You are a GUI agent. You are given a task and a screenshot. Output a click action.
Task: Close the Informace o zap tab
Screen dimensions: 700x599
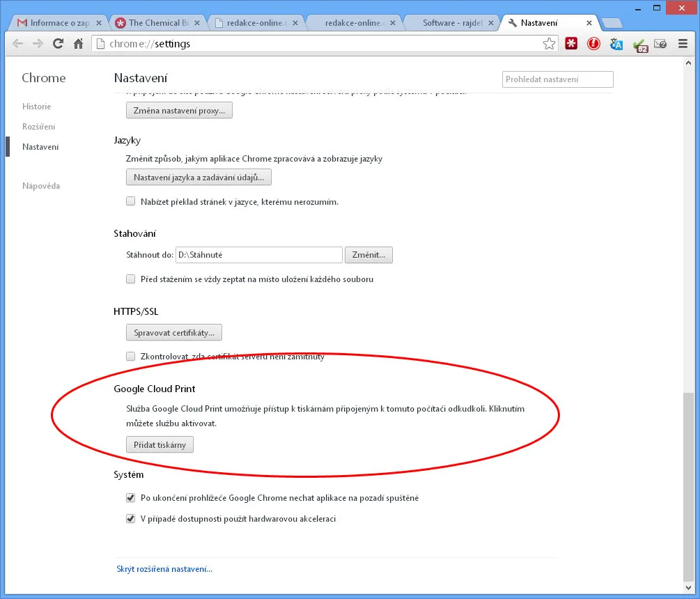pos(99,23)
